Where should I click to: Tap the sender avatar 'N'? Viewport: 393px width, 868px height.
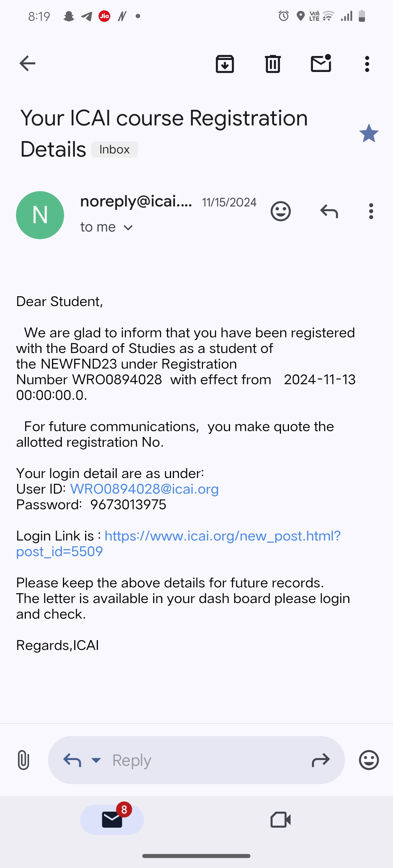pos(40,215)
